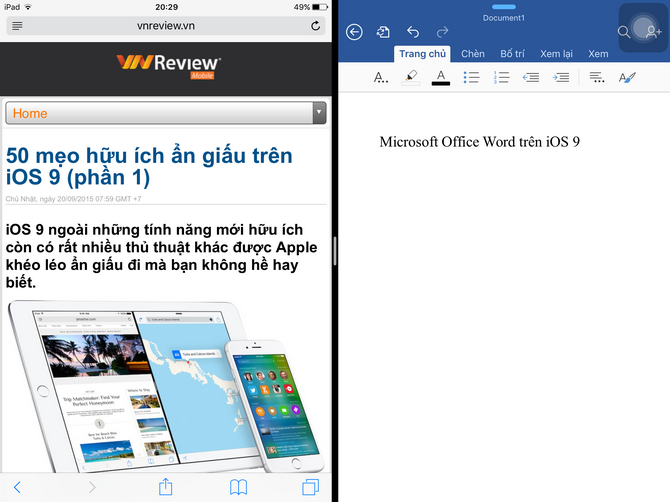The image size is (670, 502).
Task: Toggle Safari reader view icon
Action: [x=17, y=25]
